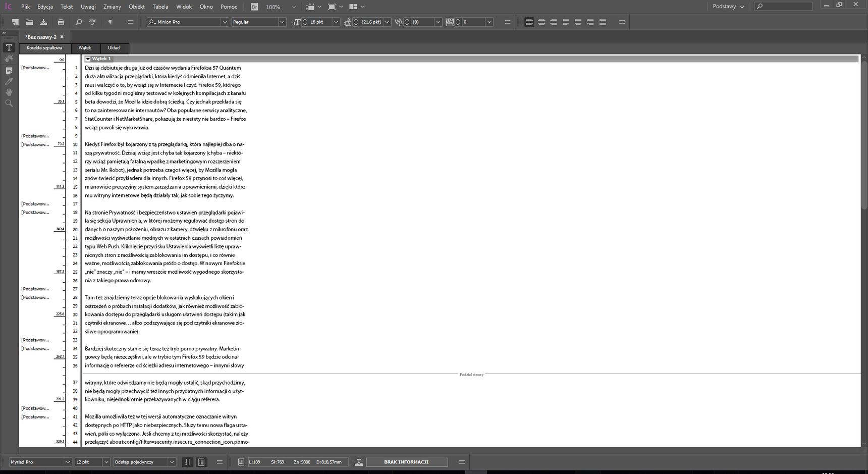Open Find/Change with the magnifier icon
Image resolution: width=868 pixels, height=474 pixels.
click(78, 22)
